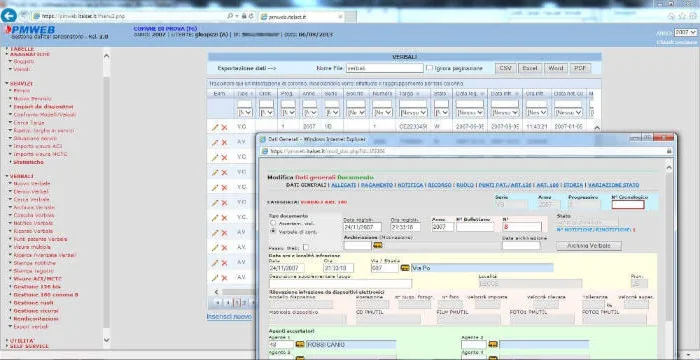Open the filter dropdown under the Stato column

click(442, 113)
